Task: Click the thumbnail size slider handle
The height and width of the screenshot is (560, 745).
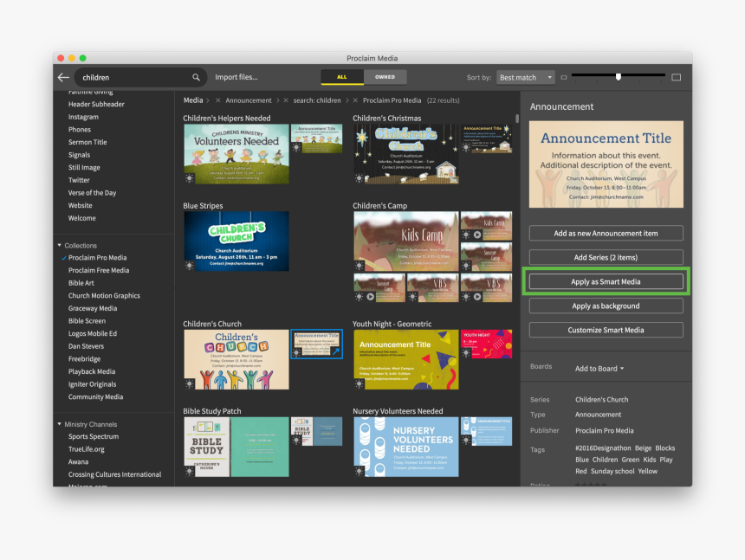Action: pos(619,76)
